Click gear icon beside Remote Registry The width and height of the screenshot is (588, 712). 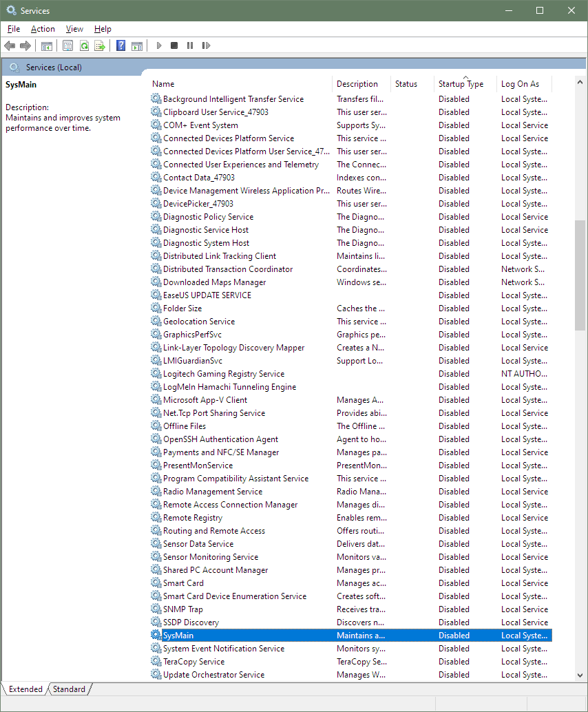156,518
